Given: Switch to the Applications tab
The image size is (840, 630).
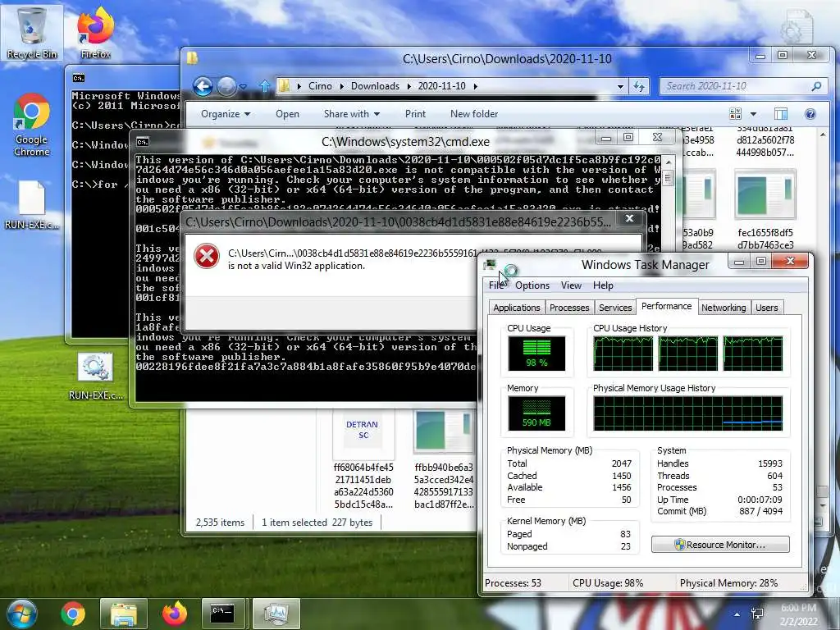Looking at the screenshot, I should click(517, 308).
